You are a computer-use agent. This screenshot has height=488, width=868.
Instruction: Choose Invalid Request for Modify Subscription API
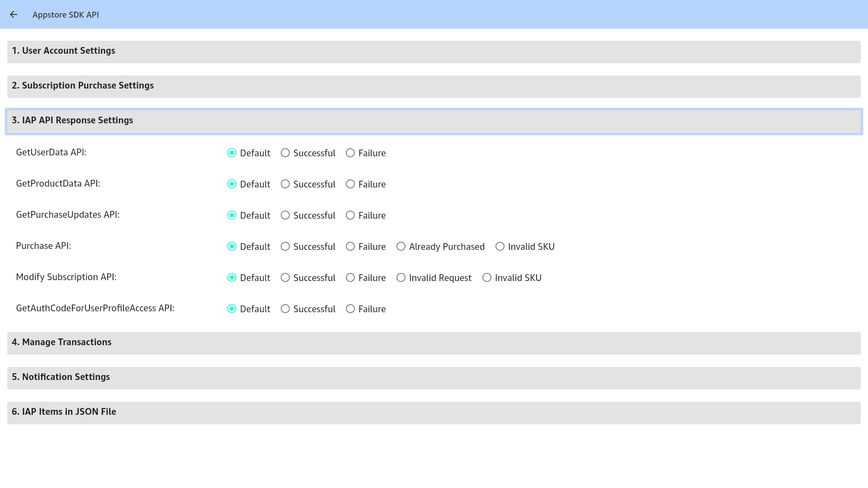click(401, 277)
